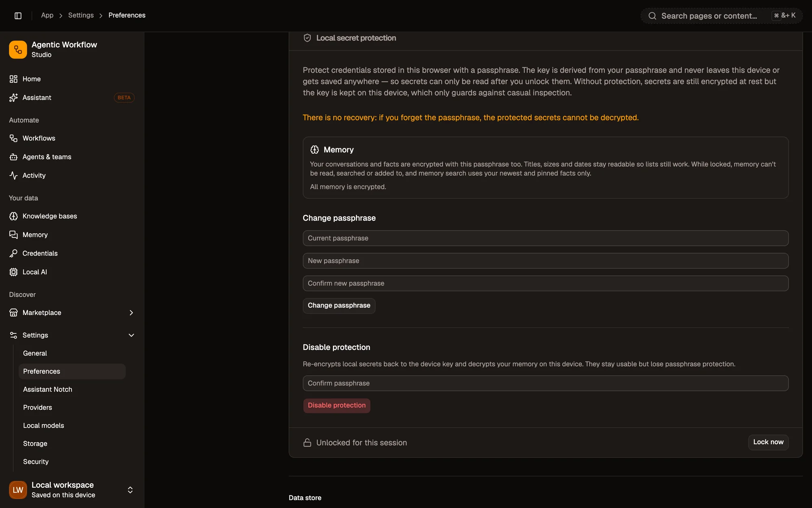The width and height of the screenshot is (812, 508).
Task: Collapse the Settings section chevron
Action: click(x=131, y=335)
